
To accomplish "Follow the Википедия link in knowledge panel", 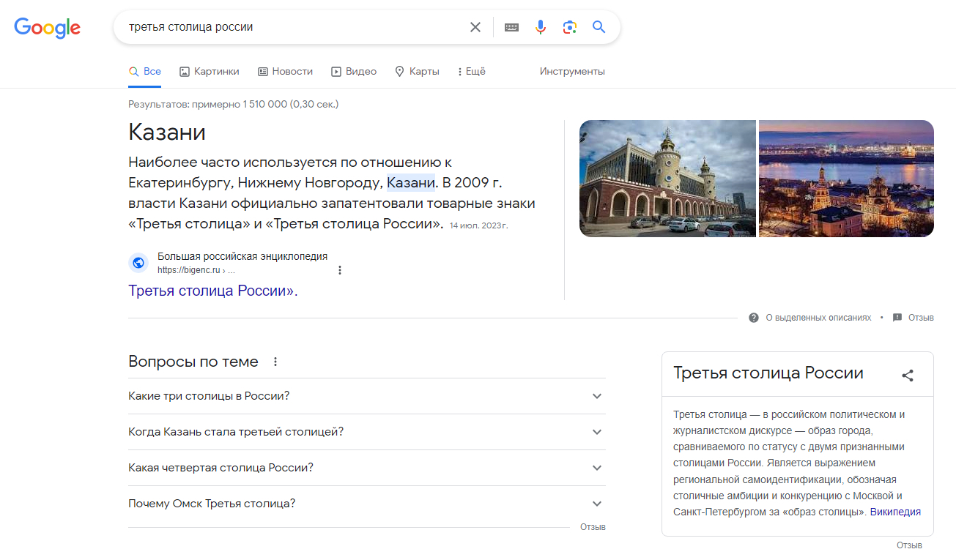I will [895, 512].
